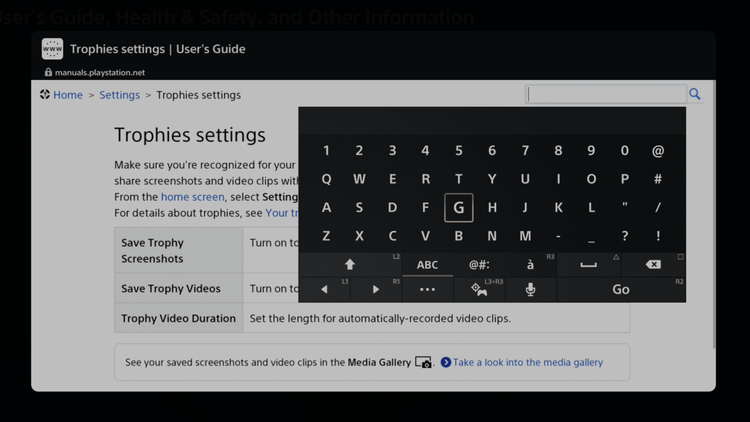
Task: Open the Home breadcrumb link
Action: pyautogui.click(x=68, y=95)
